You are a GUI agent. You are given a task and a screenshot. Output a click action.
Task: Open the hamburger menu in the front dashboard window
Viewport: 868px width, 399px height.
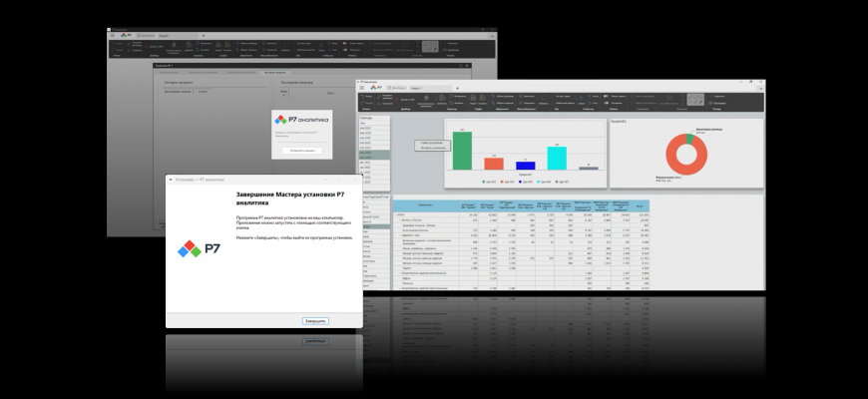click(361, 88)
